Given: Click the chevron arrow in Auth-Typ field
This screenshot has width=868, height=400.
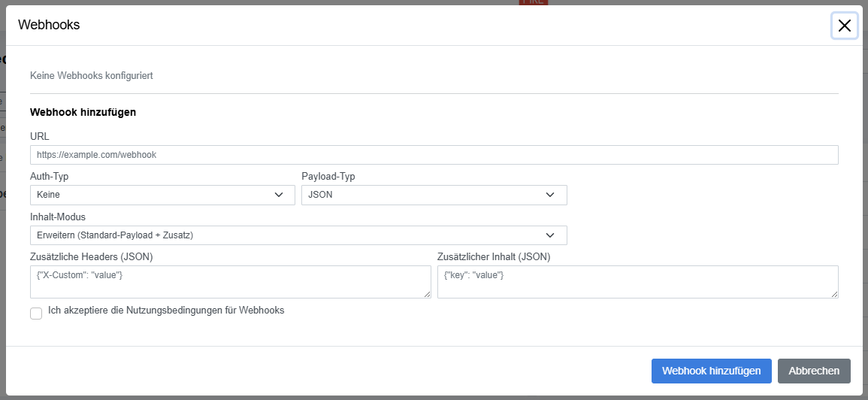Looking at the screenshot, I should pyautogui.click(x=279, y=195).
